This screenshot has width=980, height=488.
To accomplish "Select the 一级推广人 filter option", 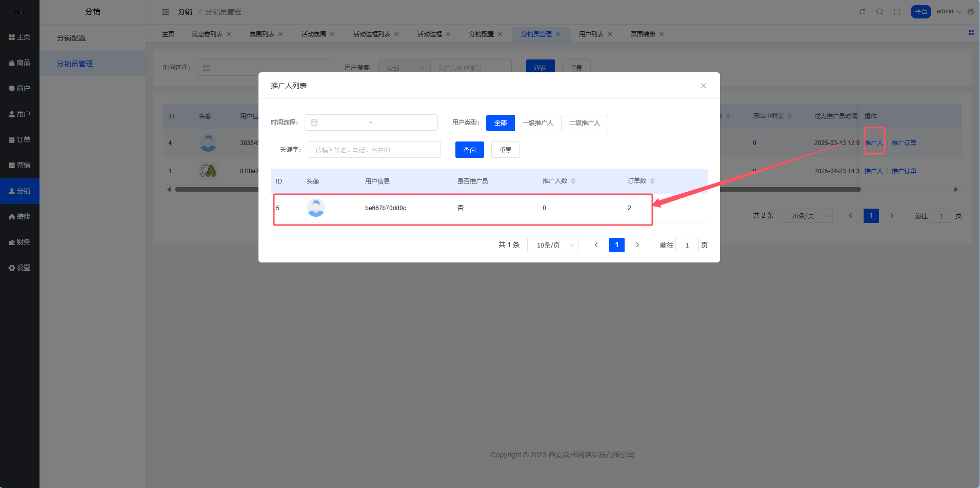I will (538, 123).
